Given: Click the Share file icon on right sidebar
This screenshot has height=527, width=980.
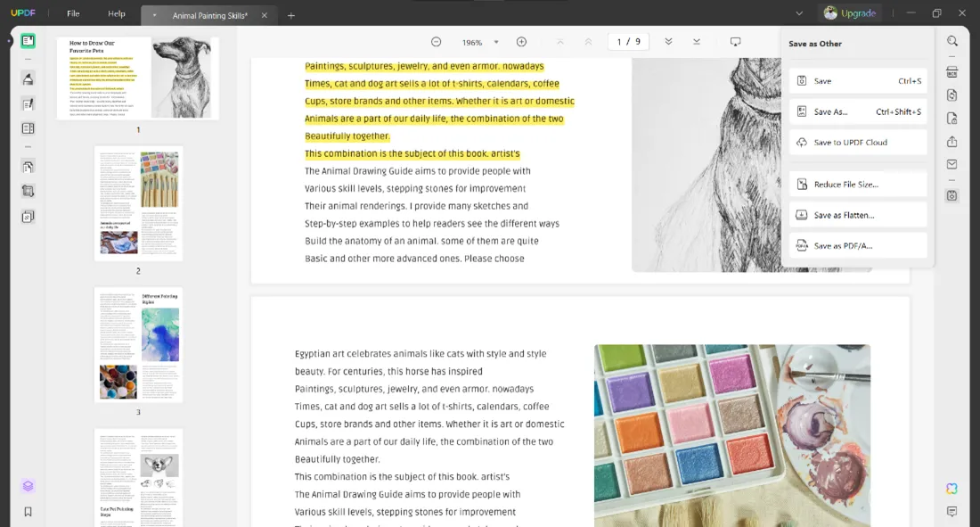Looking at the screenshot, I should pyautogui.click(x=951, y=142).
